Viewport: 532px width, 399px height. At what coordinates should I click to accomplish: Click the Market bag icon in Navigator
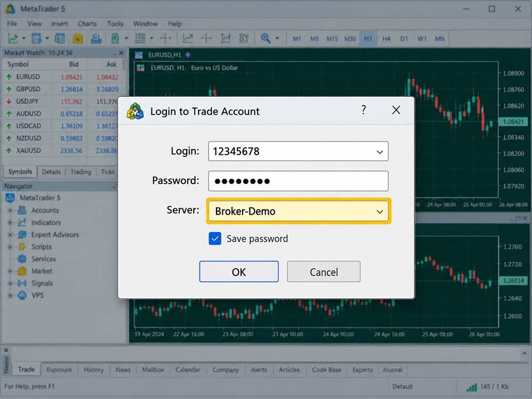point(22,271)
